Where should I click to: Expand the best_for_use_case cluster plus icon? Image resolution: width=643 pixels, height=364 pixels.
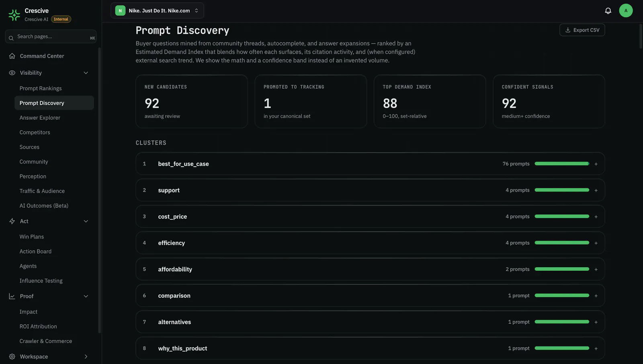(596, 164)
